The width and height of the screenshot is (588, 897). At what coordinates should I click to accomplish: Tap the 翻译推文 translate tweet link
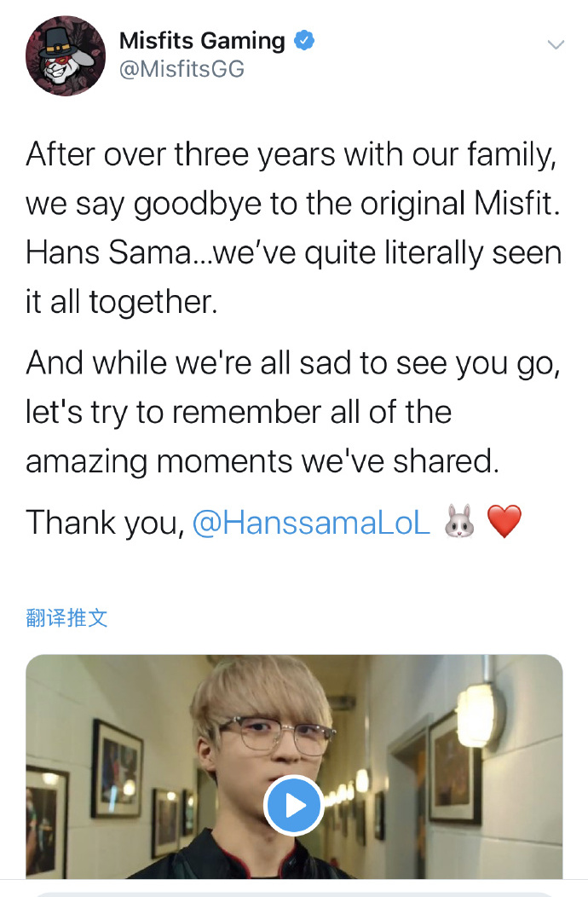(67, 618)
